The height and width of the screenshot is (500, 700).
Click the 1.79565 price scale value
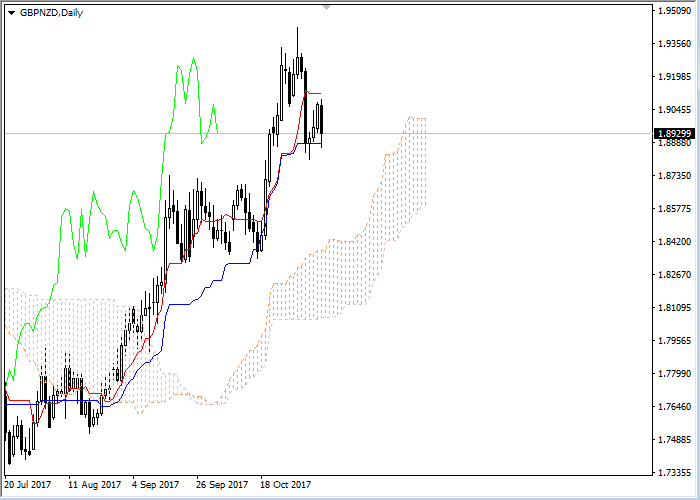click(674, 341)
